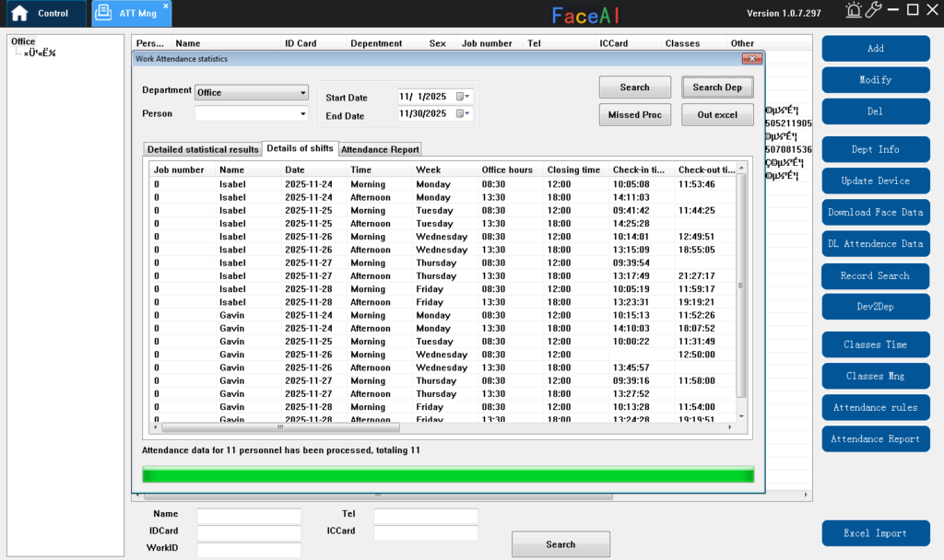Open Record Search
The height and width of the screenshot is (560, 944).
coord(876,275)
